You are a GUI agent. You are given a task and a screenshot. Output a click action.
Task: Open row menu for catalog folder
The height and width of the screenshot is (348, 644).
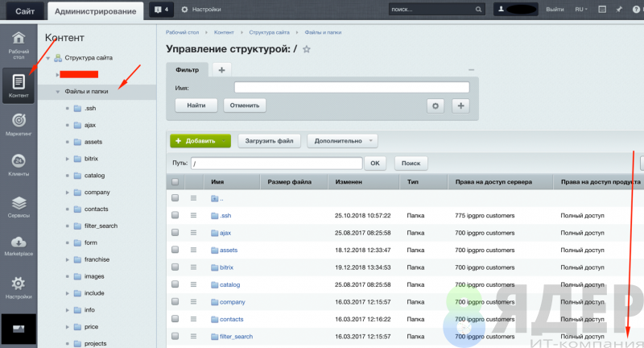(x=193, y=284)
